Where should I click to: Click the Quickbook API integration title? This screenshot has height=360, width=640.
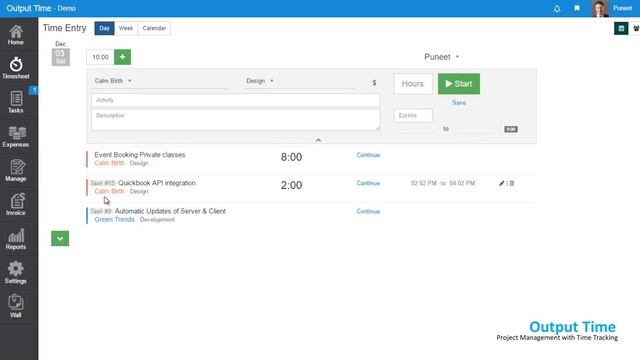[157, 183]
